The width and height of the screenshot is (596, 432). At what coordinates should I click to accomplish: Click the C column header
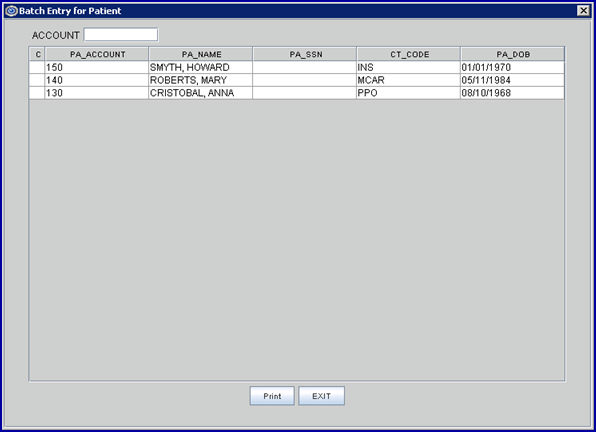click(37, 54)
